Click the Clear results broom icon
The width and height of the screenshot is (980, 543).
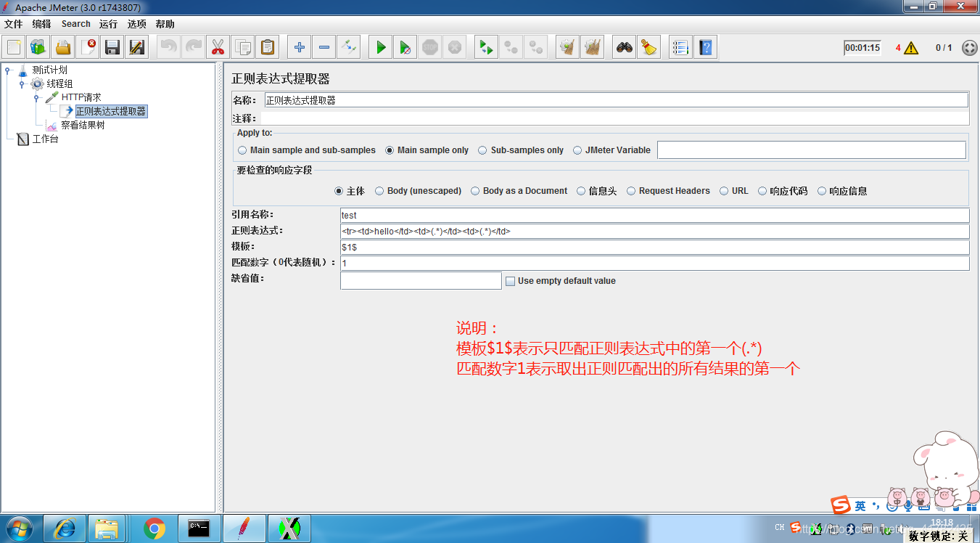click(568, 48)
